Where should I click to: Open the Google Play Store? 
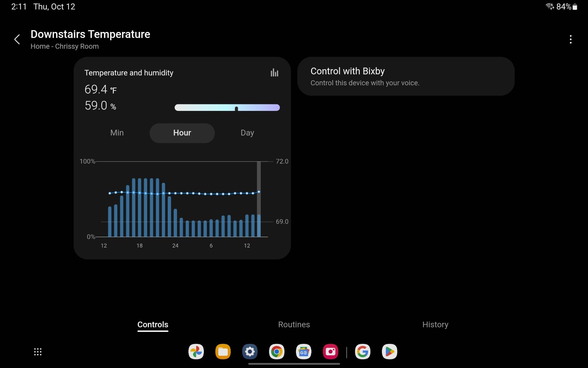(389, 352)
